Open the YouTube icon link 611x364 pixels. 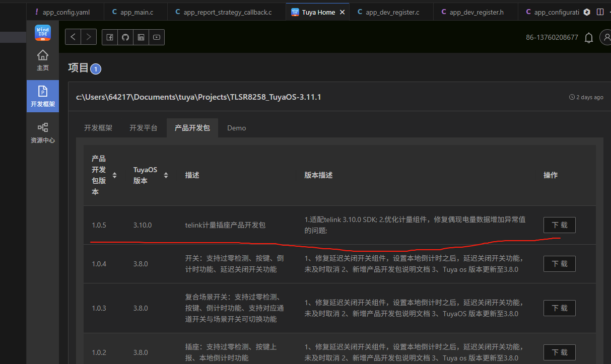[x=157, y=37]
